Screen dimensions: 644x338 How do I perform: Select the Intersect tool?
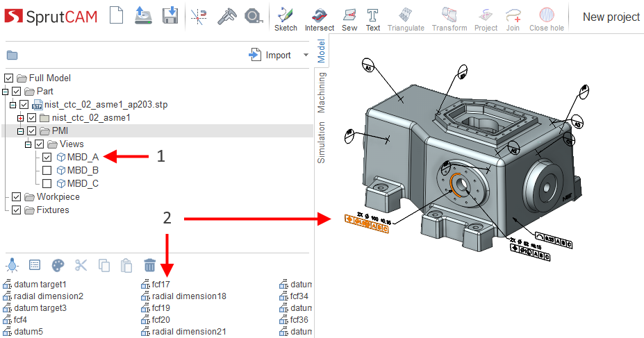coord(319,18)
